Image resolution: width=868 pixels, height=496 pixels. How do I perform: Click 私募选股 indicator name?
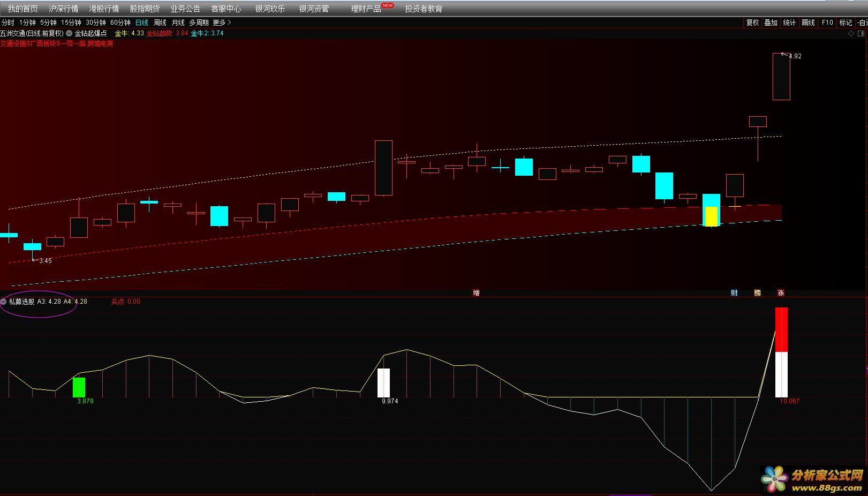[21, 302]
